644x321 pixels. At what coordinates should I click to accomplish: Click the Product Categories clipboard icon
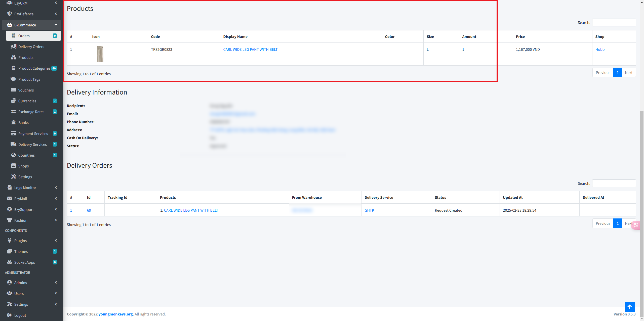click(x=14, y=68)
